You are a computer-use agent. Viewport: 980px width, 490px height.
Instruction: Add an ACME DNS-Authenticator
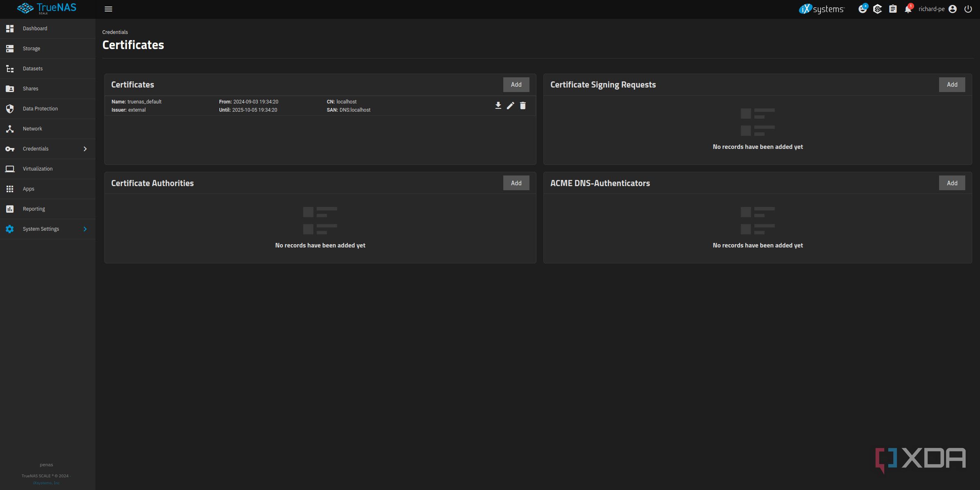(x=952, y=183)
